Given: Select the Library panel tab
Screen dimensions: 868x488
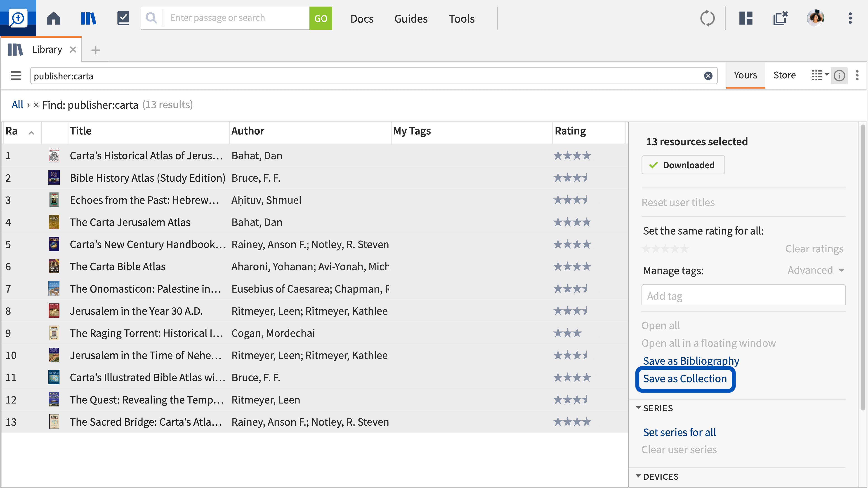Looking at the screenshot, I should pyautogui.click(x=41, y=49).
